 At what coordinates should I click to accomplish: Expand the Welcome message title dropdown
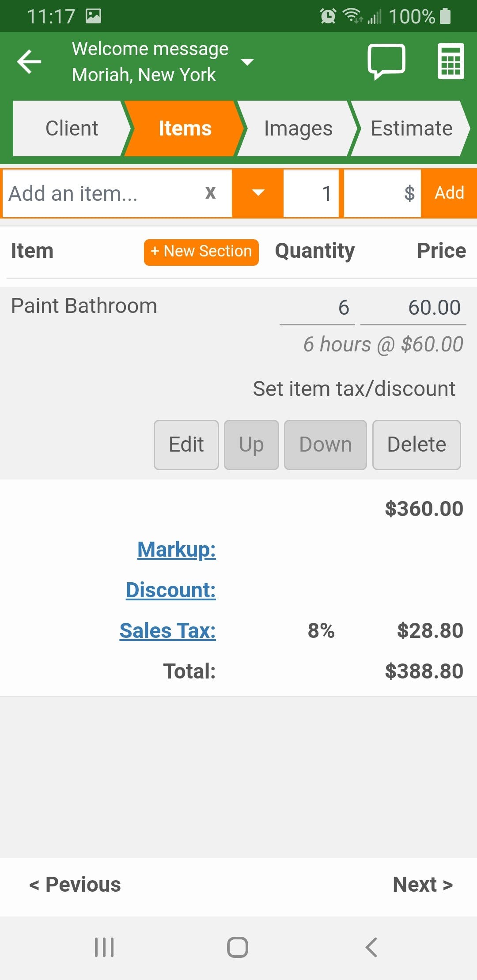tap(247, 62)
